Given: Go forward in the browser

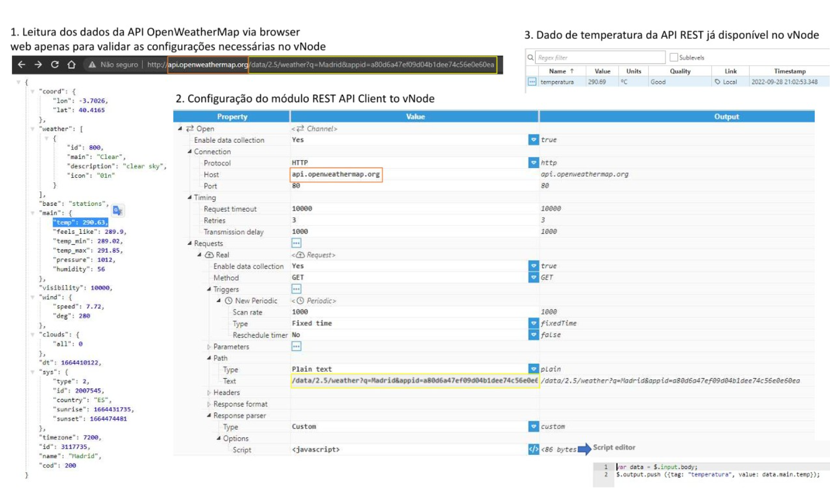Looking at the screenshot, I should click(x=38, y=65).
